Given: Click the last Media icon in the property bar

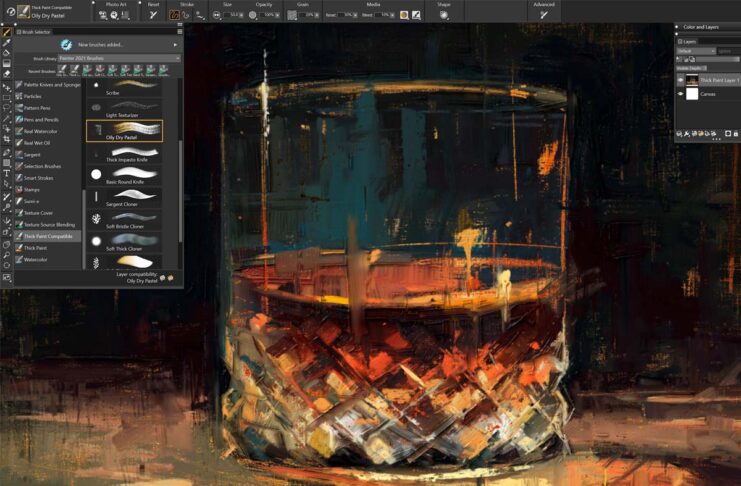Looking at the screenshot, I should point(416,15).
